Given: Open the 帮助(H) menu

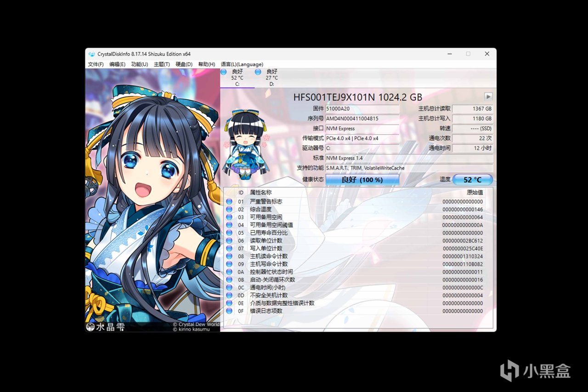Looking at the screenshot, I should [x=207, y=64].
